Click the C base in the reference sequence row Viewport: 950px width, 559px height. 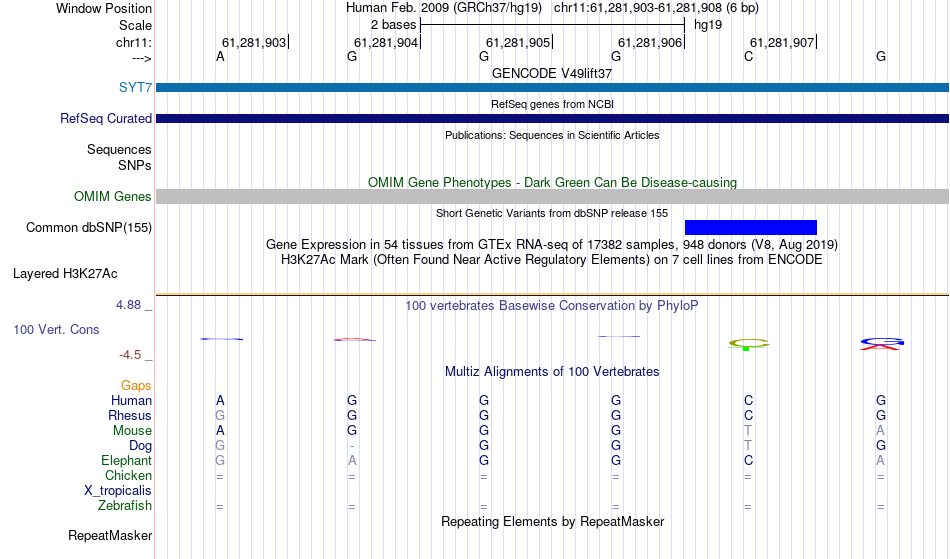(x=748, y=56)
